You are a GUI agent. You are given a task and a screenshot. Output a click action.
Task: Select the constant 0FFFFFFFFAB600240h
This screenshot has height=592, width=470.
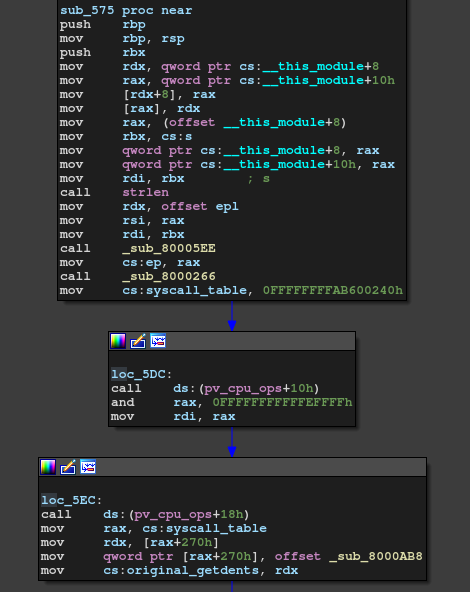pyautogui.click(x=333, y=290)
